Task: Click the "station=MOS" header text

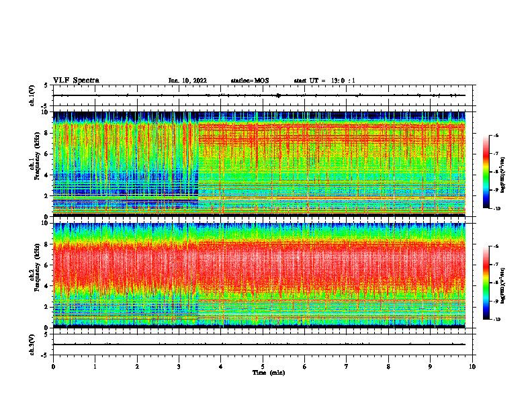Action: (250, 81)
